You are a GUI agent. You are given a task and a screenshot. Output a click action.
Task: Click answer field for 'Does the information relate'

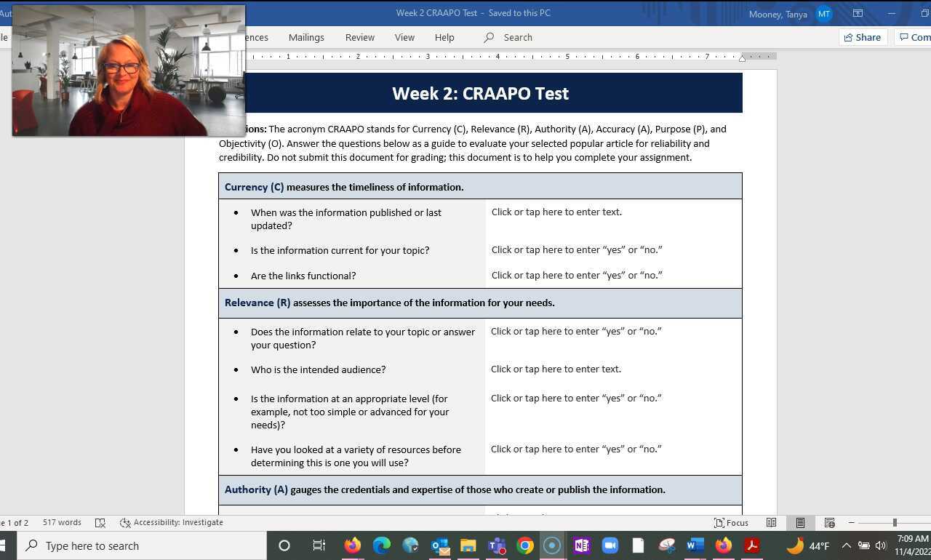point(576,331)
